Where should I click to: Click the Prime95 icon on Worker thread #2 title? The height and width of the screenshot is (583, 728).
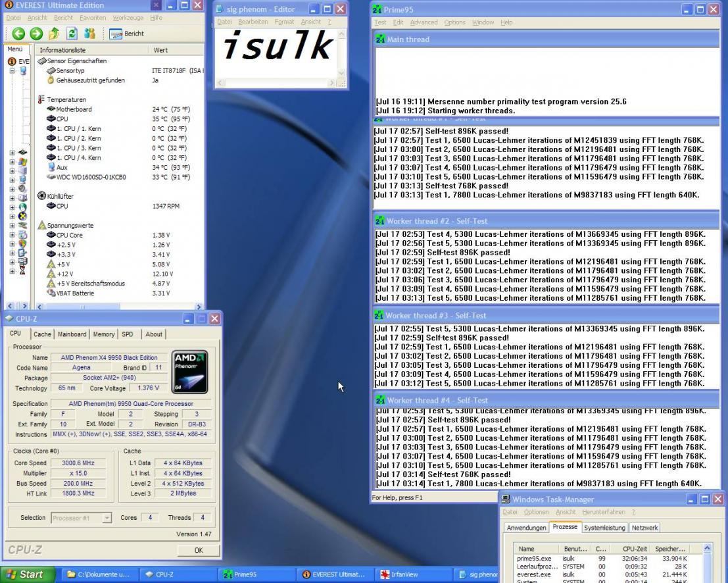[380, 221]
